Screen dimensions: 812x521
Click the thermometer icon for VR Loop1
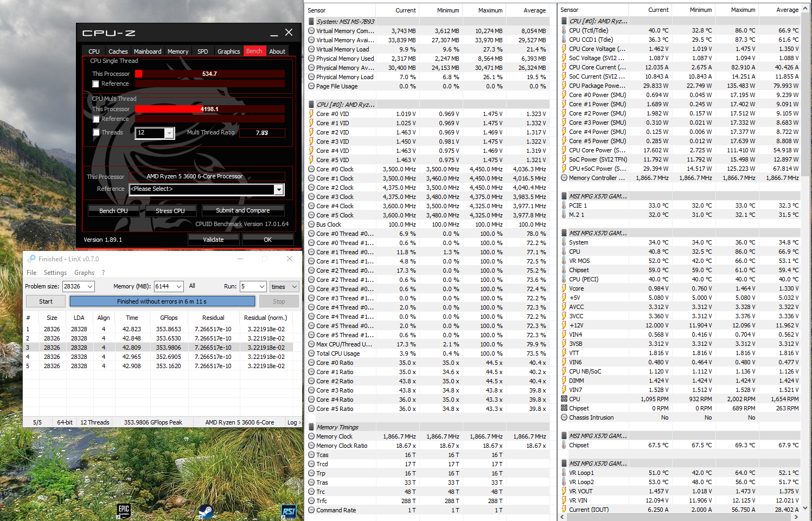[564, 473]
